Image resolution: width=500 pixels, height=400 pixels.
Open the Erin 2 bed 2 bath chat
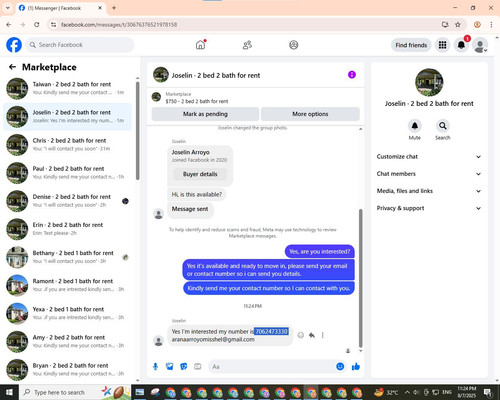point(68,229)
